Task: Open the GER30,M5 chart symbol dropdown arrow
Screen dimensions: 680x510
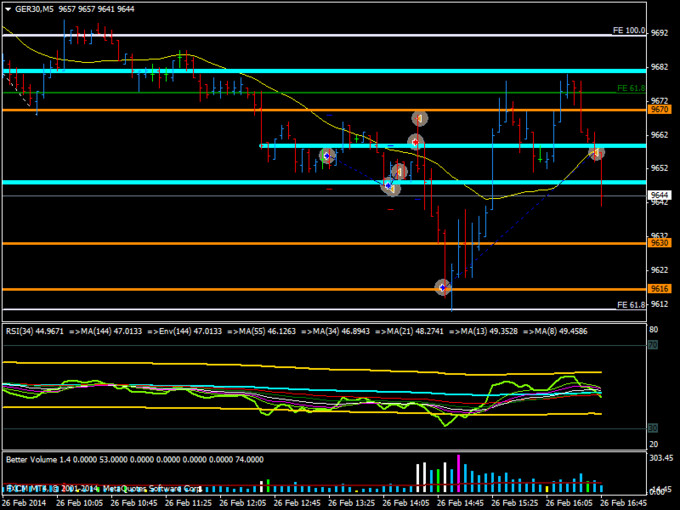Action: coord(7,8)
